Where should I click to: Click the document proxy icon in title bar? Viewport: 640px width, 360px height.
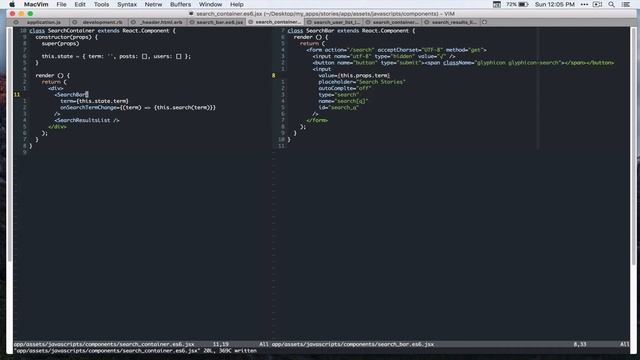pyautogui.click(x=191, y=13)
